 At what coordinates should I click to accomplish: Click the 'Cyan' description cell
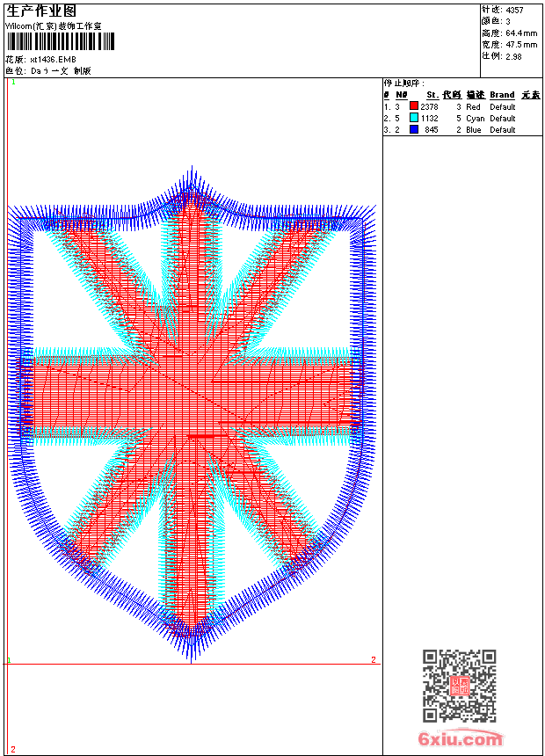tap(475, 118)
